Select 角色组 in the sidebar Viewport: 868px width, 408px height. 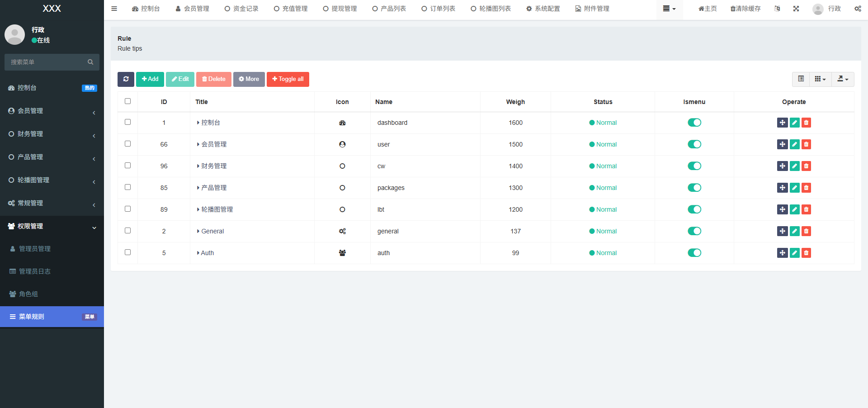[28, 294]
